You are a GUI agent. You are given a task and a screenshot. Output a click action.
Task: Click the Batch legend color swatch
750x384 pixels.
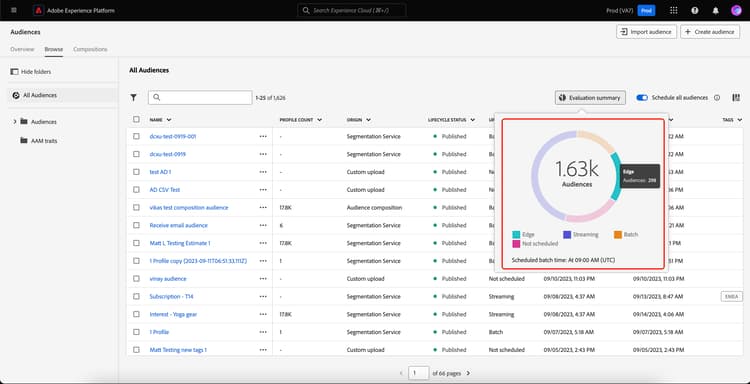tap(618, 234)
